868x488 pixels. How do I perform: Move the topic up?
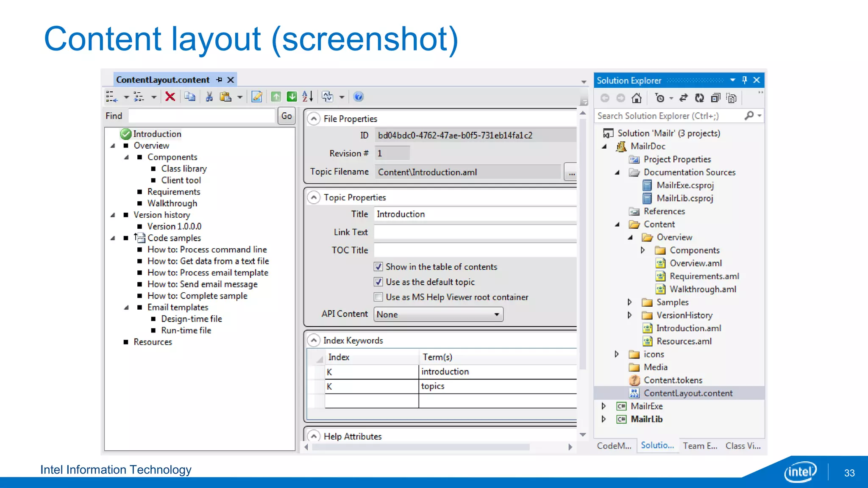click(276, 97)
